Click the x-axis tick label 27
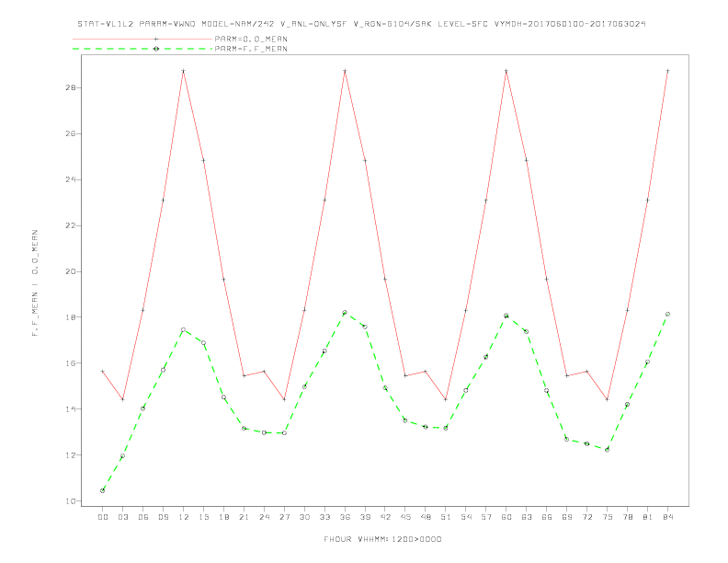 point(284,517)
